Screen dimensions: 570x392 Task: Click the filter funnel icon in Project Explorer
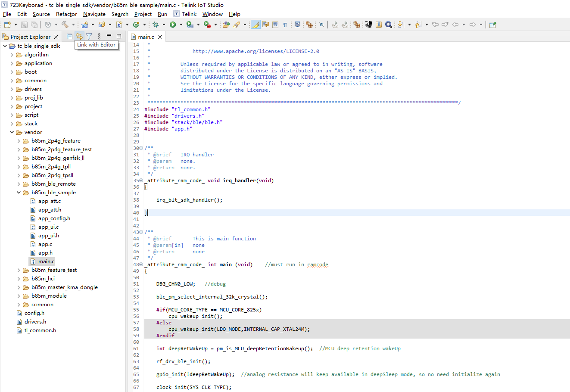coord(89,37)
